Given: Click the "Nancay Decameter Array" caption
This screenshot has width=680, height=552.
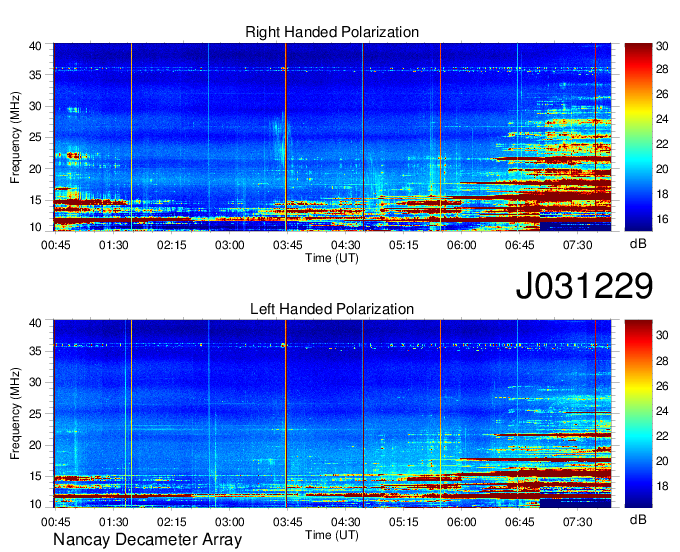Looking at the screenshot, I should [x=147, y=540].
